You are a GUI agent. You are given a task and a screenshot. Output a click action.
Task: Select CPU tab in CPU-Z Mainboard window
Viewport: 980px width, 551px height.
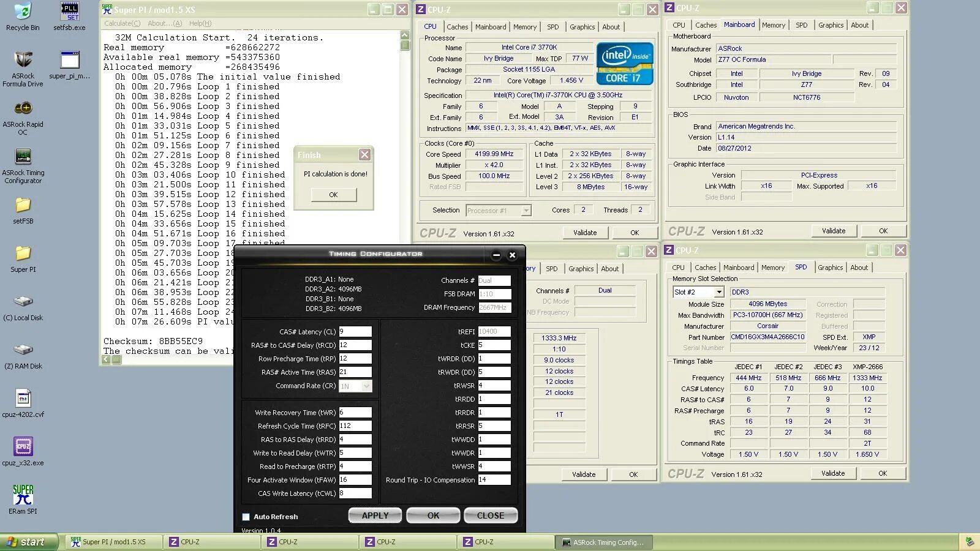[x=679, y=25]
